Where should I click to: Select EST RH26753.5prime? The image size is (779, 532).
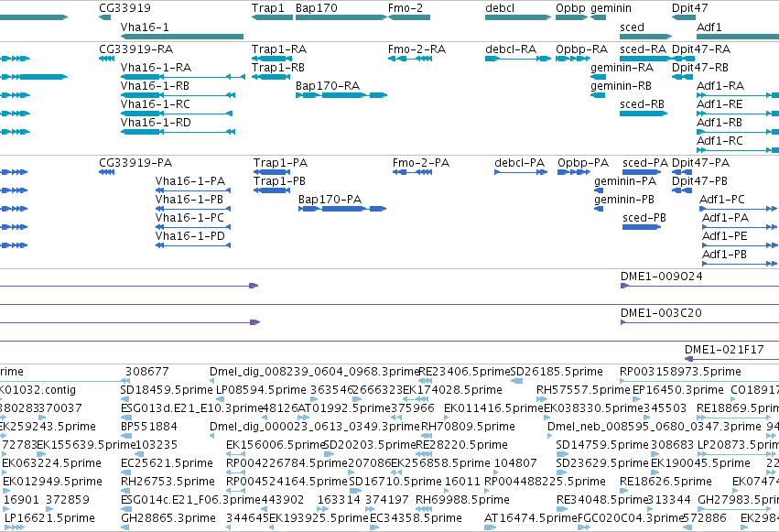125,491
